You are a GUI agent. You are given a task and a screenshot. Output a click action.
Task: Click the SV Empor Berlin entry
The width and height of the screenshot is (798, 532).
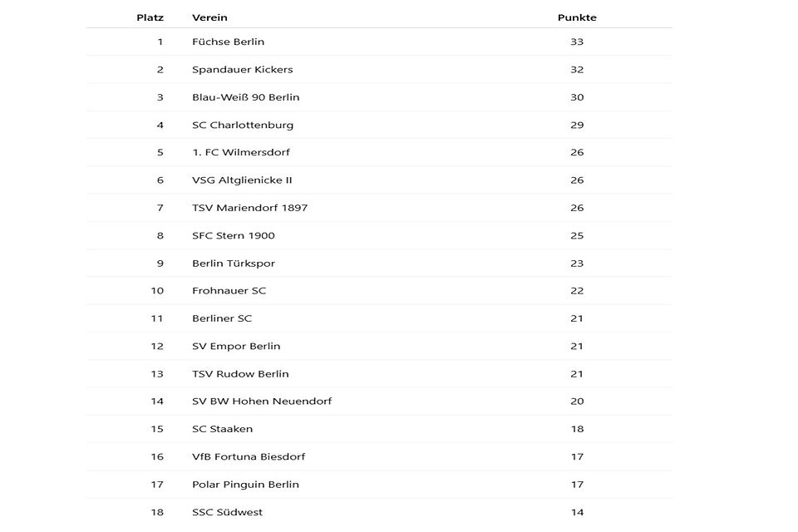[236, 347]
